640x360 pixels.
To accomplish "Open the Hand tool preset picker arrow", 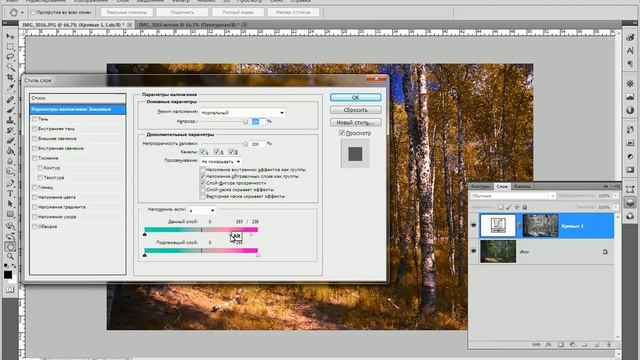I will tap(22, 12).
